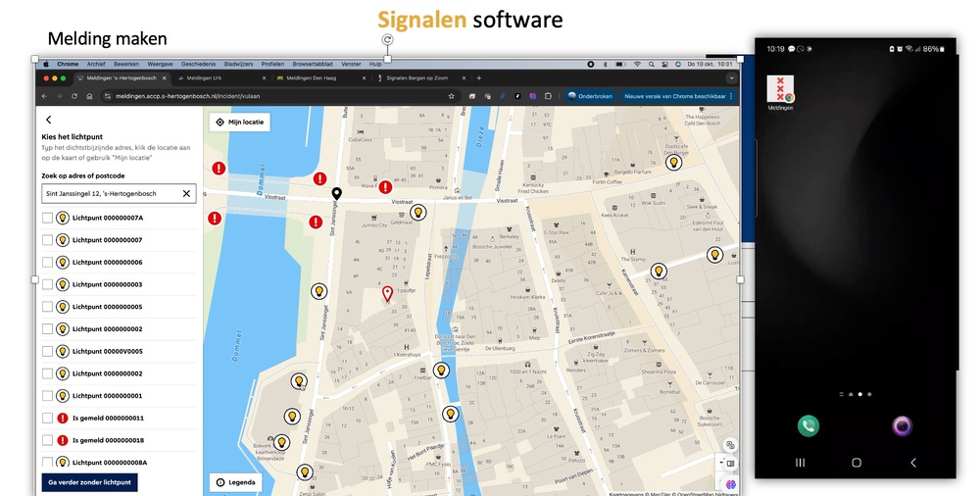Click the Onderbroken profile button
The width and height of the screenshot is (980, 496).
[589, 96]
